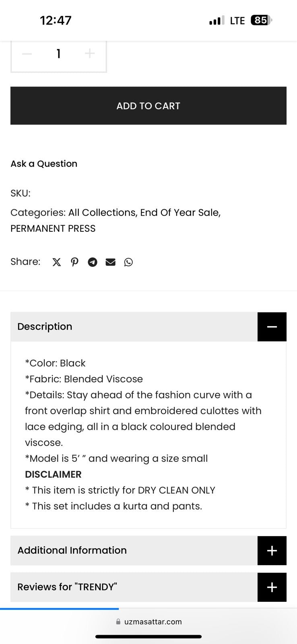Expand Reviews for "TRENDY" plus icon

pyautogui.click(x=272, y=587)
